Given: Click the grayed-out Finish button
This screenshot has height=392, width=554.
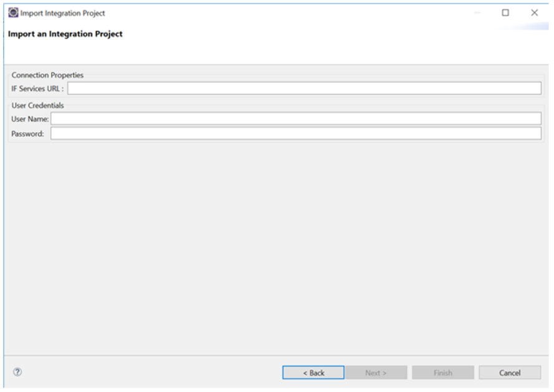Looking at the screenshot, I should 442,373.
